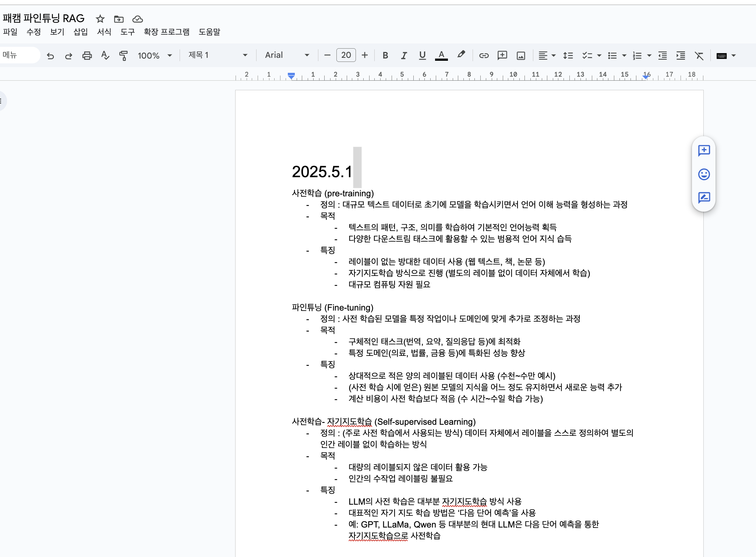Toggle Bold formatting

coord(385,56)
